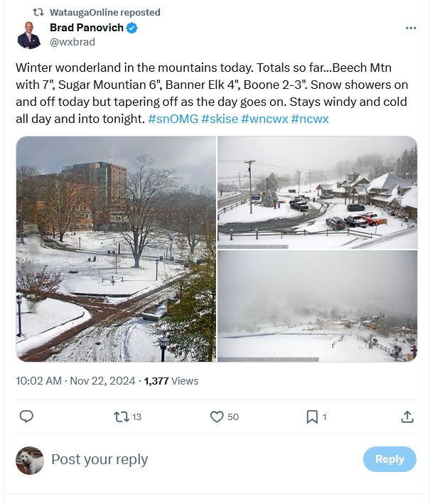Open the ski village parking lot photo
The width and height of the screenshot is (430, 504).
317,192
